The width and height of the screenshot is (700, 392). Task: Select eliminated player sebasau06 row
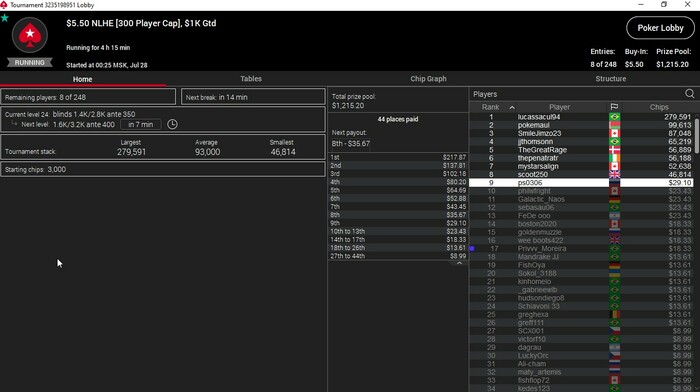(582, 208)
